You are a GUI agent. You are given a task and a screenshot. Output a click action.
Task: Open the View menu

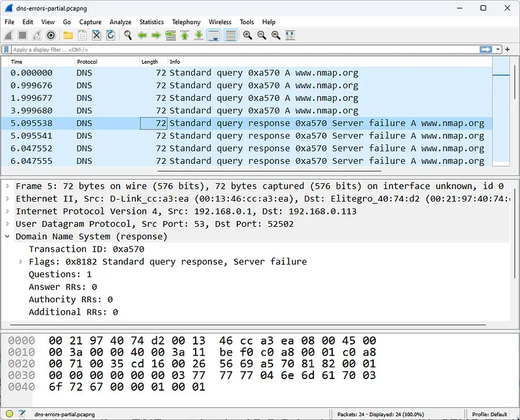pos(47,22)
